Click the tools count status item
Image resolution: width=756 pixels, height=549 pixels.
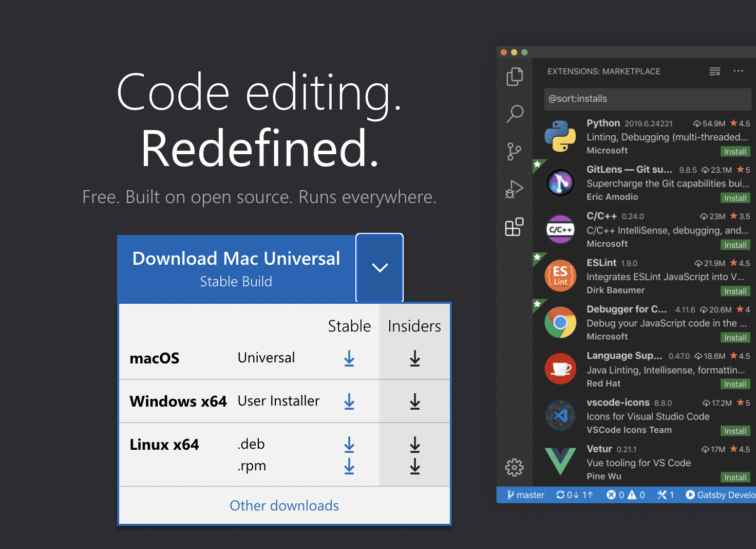point(666,495)
